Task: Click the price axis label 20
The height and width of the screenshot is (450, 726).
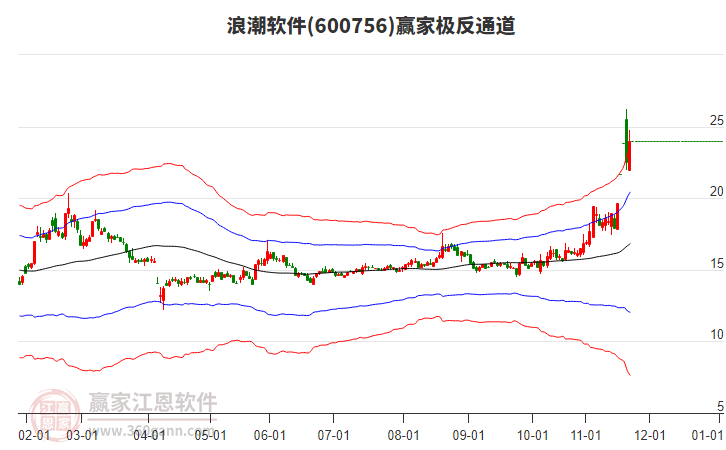Action: coord(716,192)
